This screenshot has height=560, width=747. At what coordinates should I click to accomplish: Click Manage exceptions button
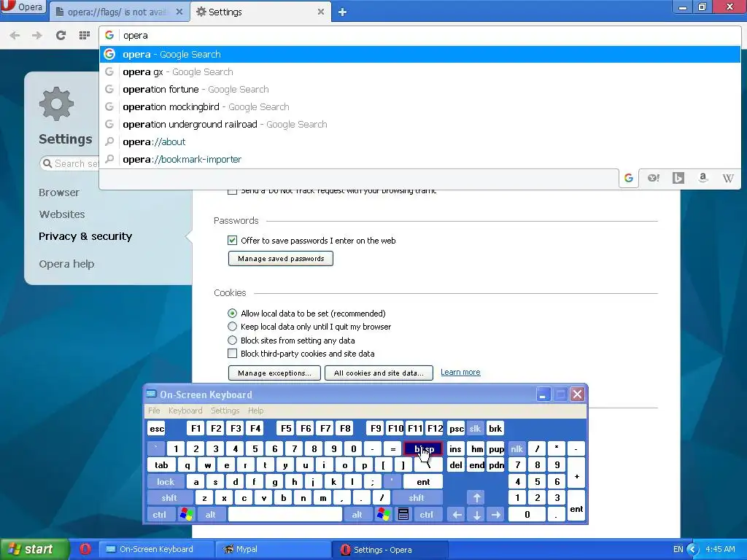(274, 373)
